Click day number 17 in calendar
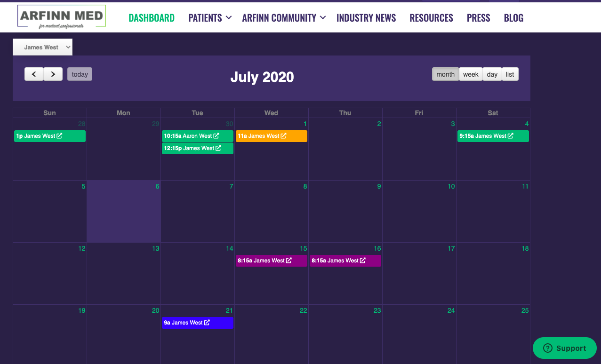Image resolution: width=601 pixels, height=364 pixels. 451,248
